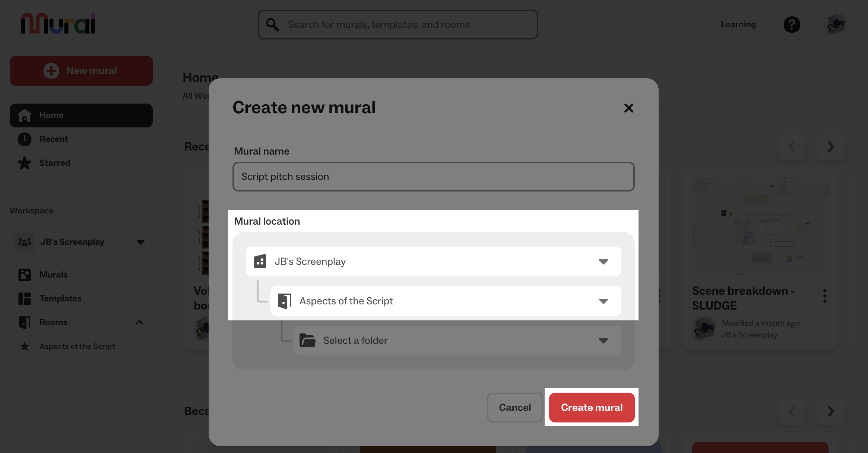This screenshot has height=453, width=868.
Task: Select the Rooms door icon
Action: (25, 322)
